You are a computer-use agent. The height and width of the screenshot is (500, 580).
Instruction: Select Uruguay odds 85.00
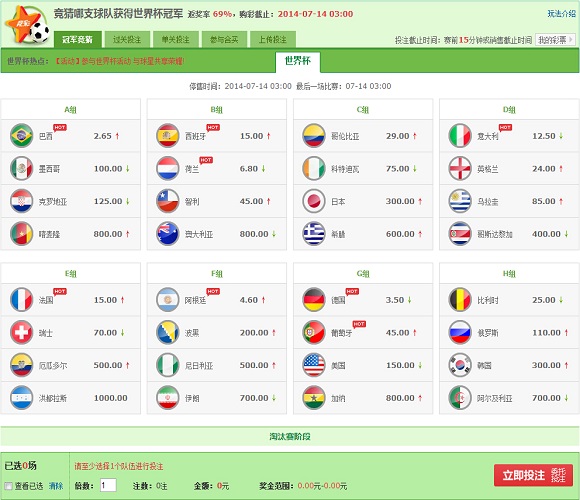coord(544,202)
